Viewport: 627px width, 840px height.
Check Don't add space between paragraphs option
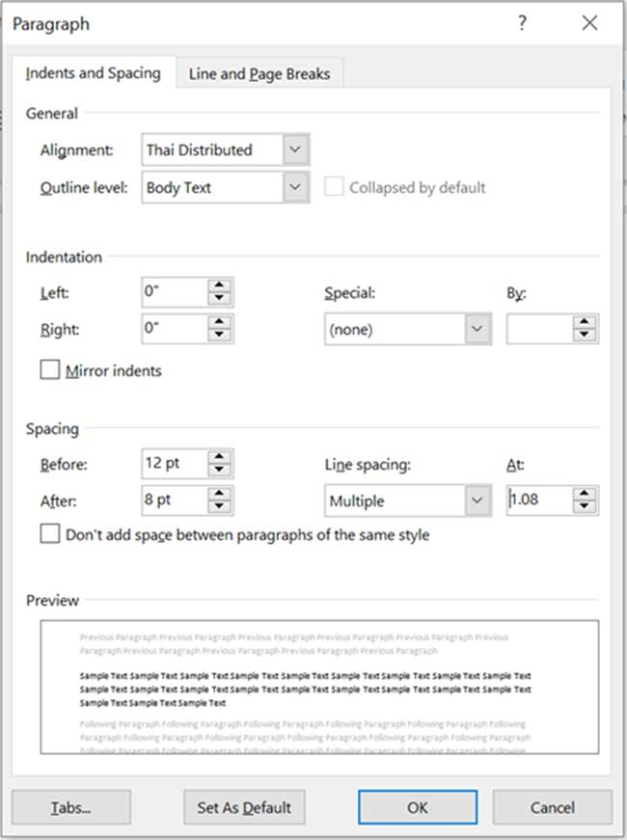(50, 534)
